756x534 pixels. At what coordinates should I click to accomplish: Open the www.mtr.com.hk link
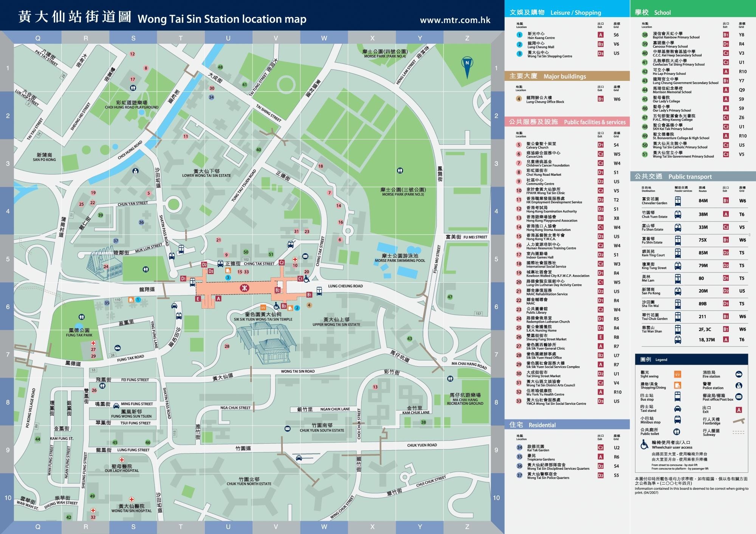pyautogui.click(x=455, y=20)
